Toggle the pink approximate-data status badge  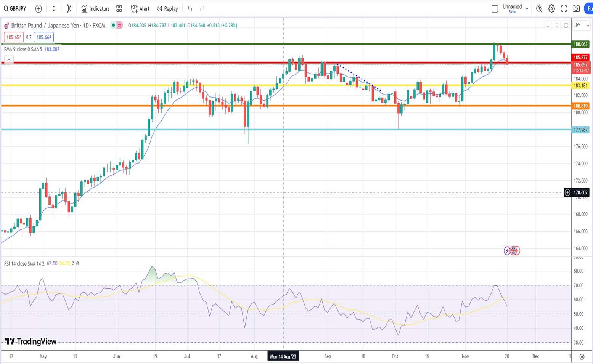tap(119, 26)
